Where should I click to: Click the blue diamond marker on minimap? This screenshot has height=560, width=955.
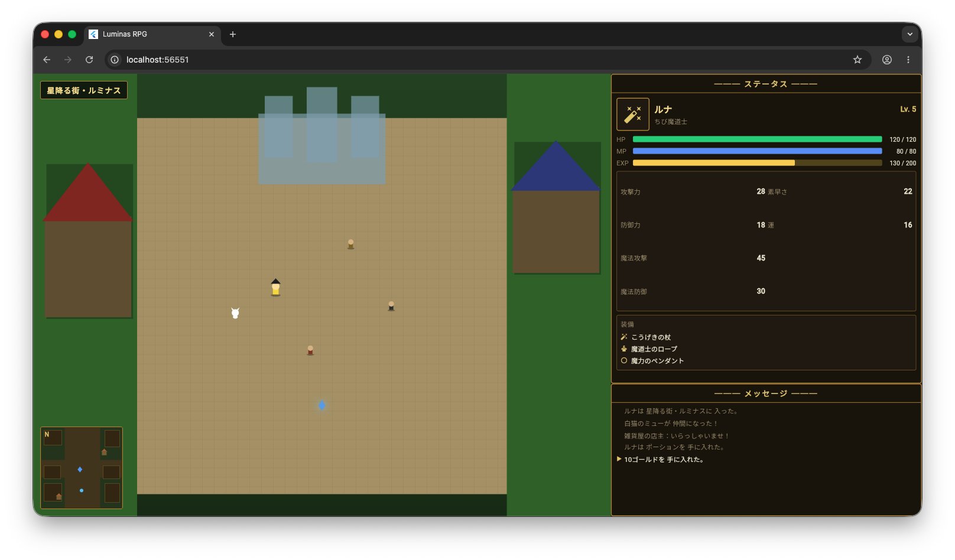point(80,470)
